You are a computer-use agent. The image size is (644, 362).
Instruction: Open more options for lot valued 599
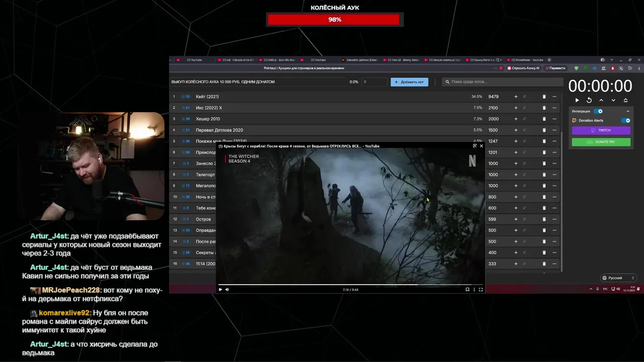point(554,219)
